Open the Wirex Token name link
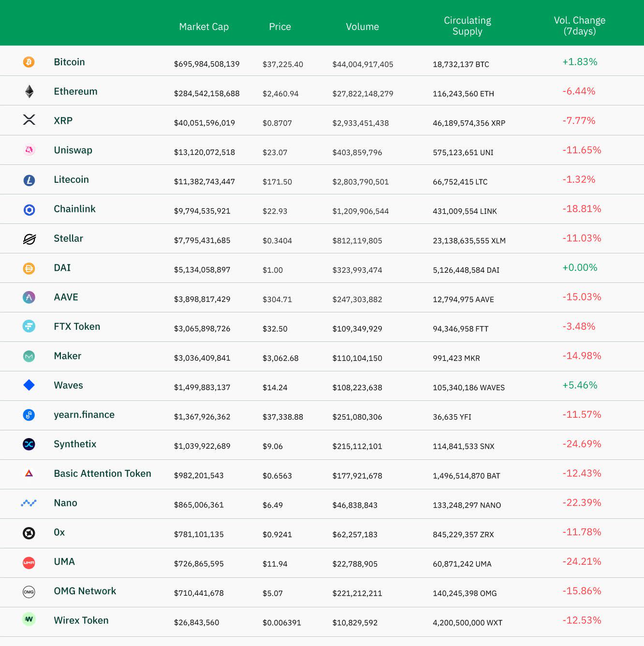 coord(81,620)
